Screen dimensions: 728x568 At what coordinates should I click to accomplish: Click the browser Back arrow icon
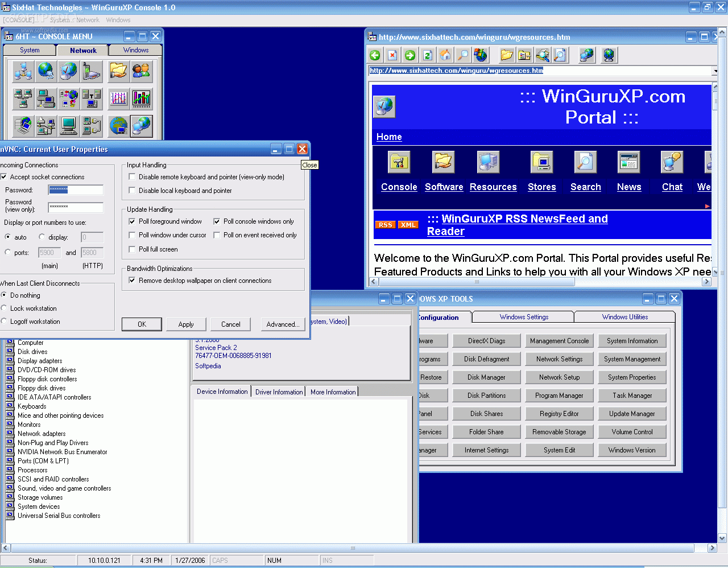(375, 55)
